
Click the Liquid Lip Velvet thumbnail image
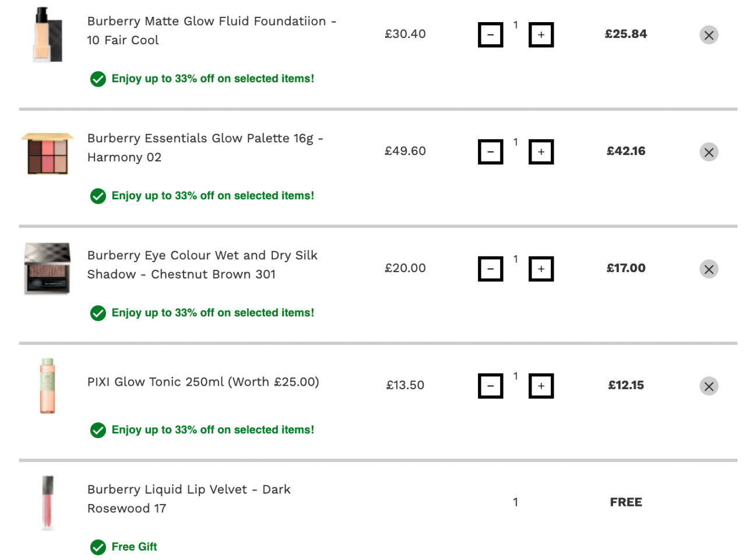pos(47,502)
